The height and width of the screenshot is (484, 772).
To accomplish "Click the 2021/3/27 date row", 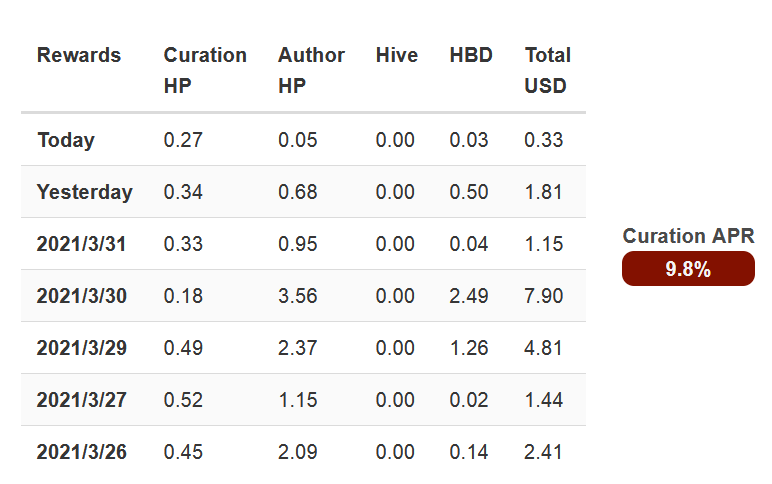I will tap(303, 400).
